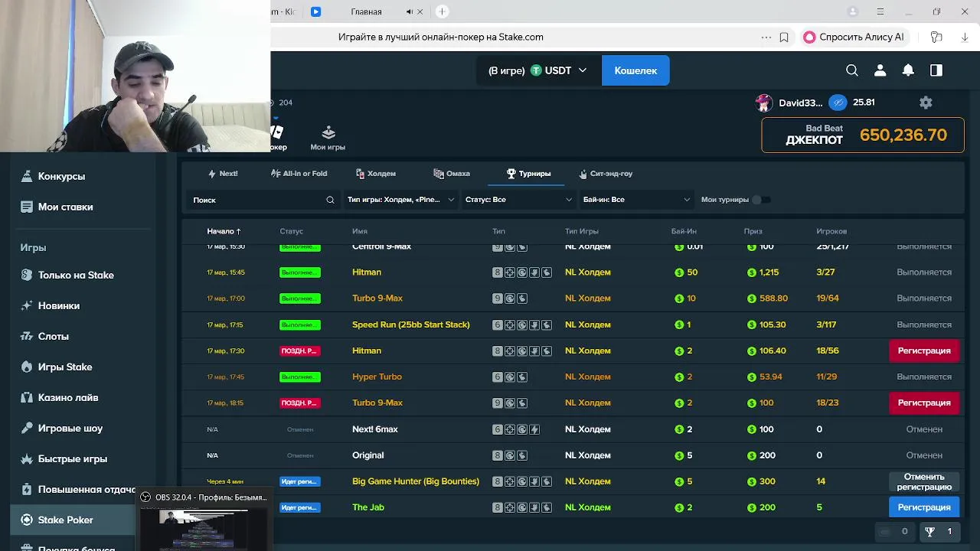Register for Turbo 9-Max 18:15 tournament
This screenshot has height=551, width=980.
924,403
